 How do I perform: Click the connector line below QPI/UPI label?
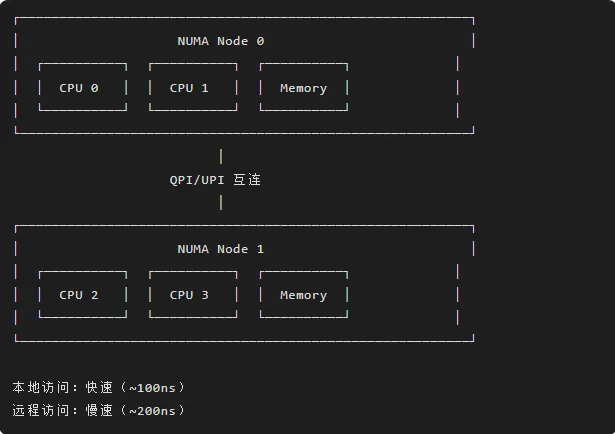point(220,203)
